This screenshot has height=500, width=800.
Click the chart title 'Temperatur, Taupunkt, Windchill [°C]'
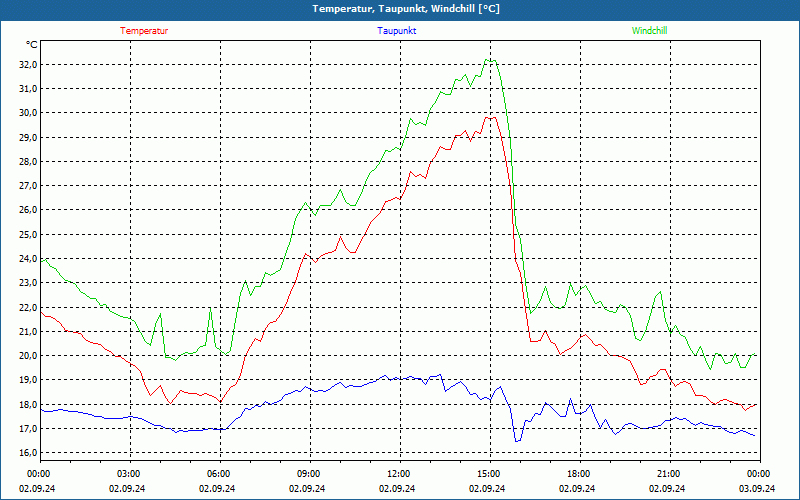(406, 9)
